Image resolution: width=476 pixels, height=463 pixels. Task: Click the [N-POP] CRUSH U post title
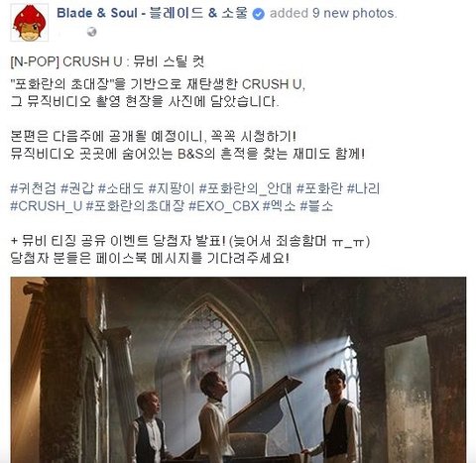click(107, 61)
